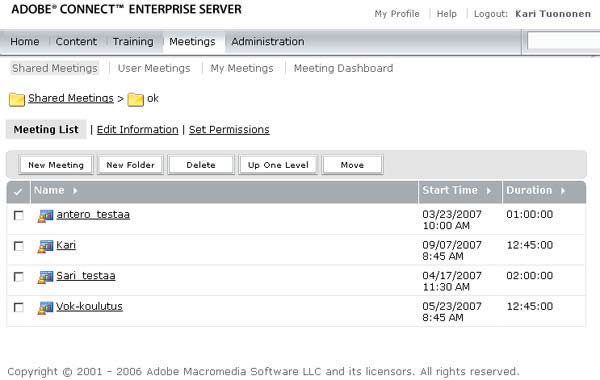Screen dimensions: 600x380
Task: Check the box next to antero_testaa
Action: [x=18, y=215]
